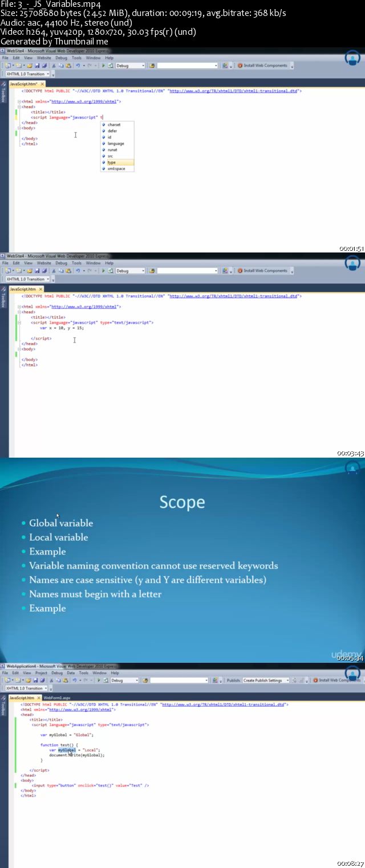Click Install Web Components in second WebSite4 window
This screenshot has width=365, height=868.
[263, 271]
